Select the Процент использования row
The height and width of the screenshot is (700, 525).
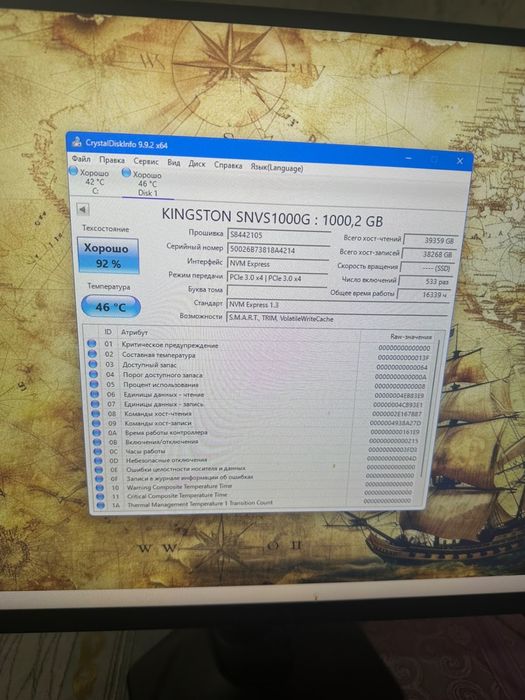tap(259, 386)
